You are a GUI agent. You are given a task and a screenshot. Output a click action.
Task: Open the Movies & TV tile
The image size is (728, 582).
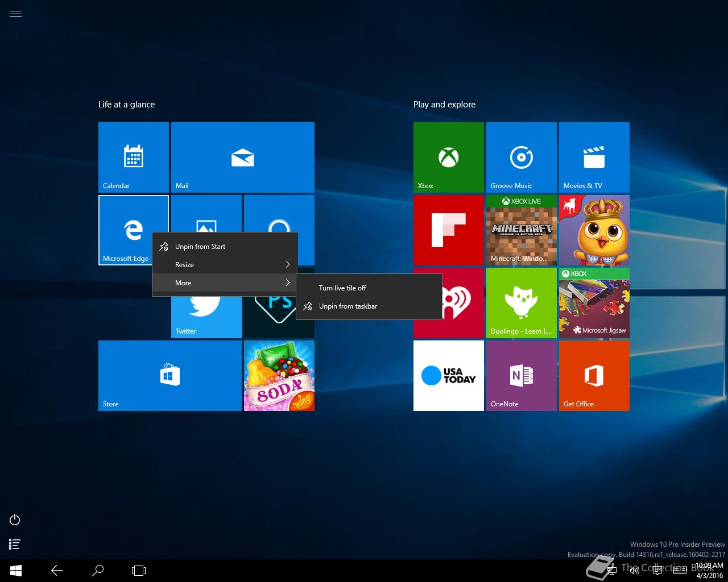[x=594, y=157]
